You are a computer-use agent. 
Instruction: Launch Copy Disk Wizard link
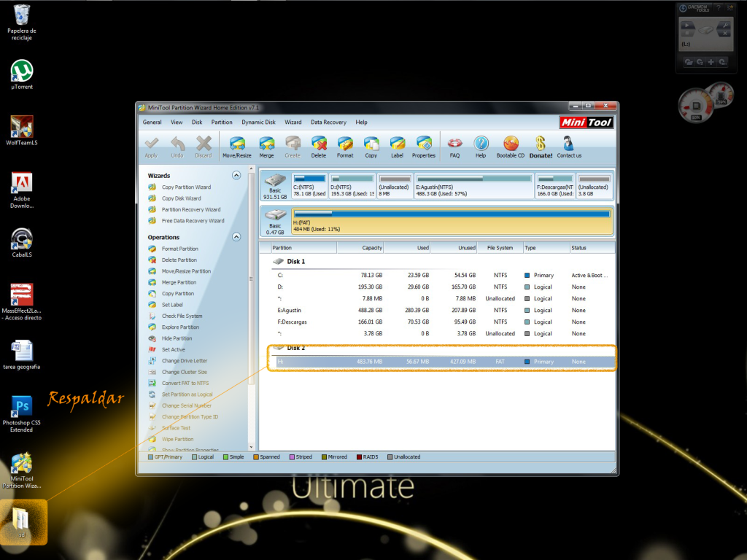pyautogui.click(x=181, y=198)
